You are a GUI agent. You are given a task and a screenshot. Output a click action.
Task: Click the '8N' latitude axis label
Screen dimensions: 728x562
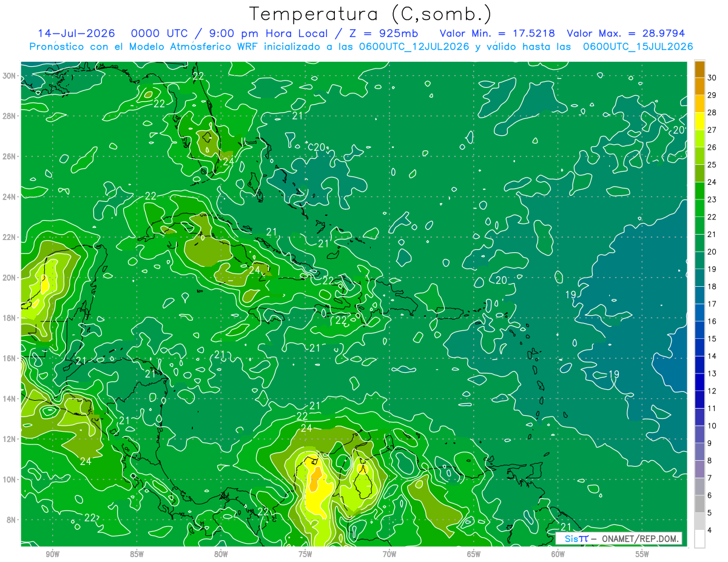pyautogui.click(x=12, y=520)
